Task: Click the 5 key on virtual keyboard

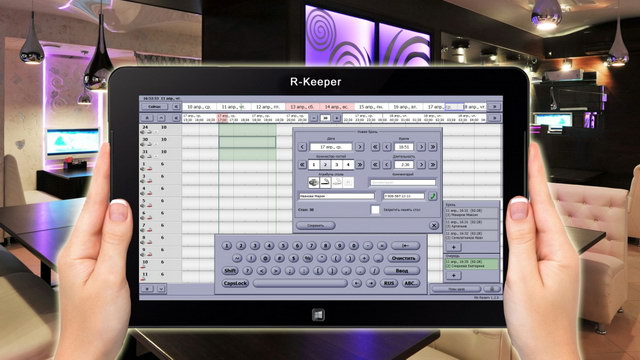Action: (x=283, y=246)
